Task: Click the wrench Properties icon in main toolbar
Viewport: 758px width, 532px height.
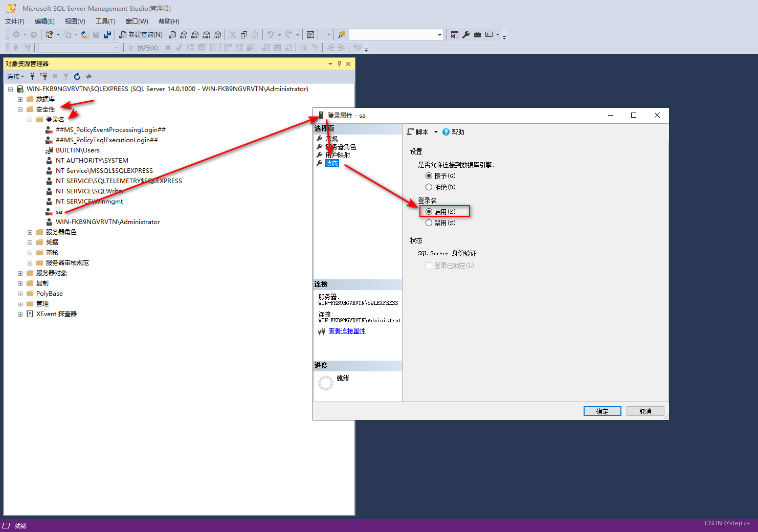Action: click(x=466, y=35)
